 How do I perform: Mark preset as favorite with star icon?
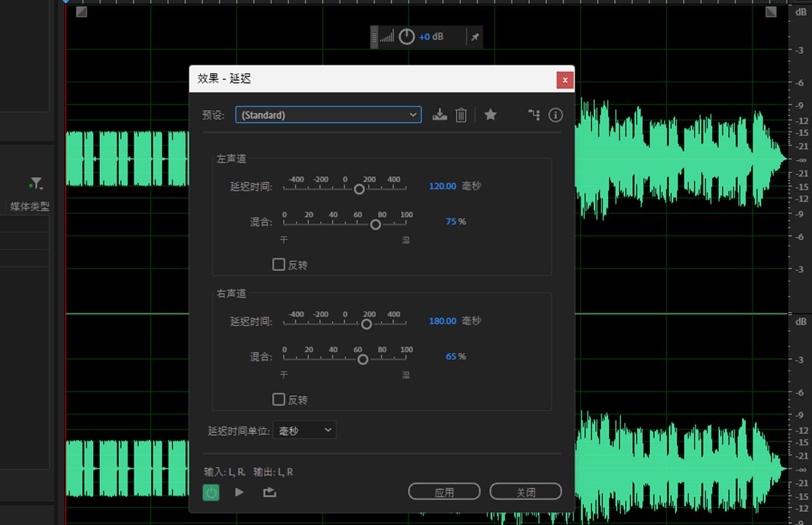point(490,114)
